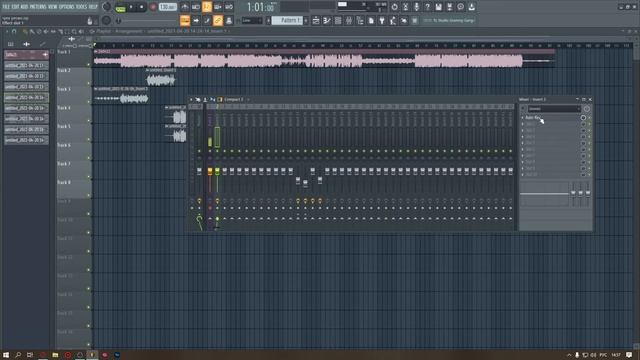Mute Track 2 in the playlist

(x=89, y=83)
